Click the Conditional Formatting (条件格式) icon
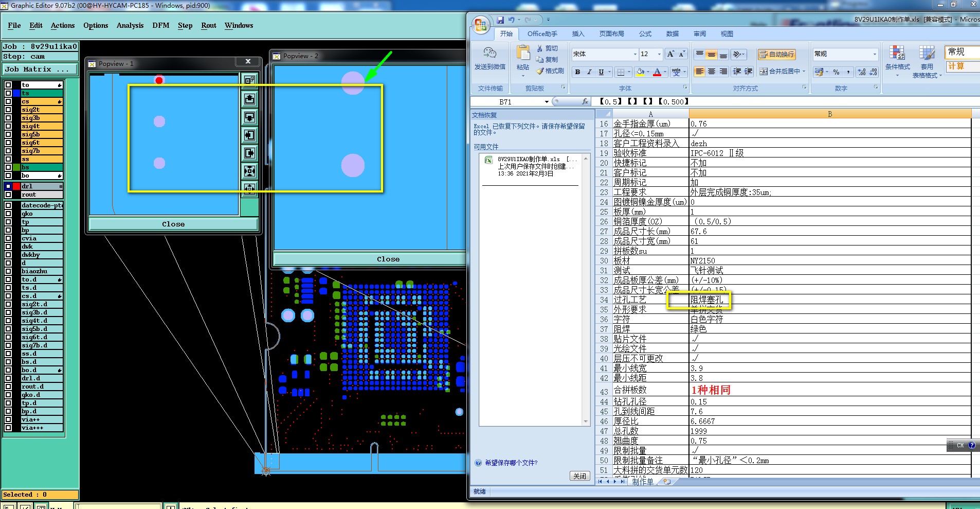Screen dimensions: 980x509 point(897,54)
